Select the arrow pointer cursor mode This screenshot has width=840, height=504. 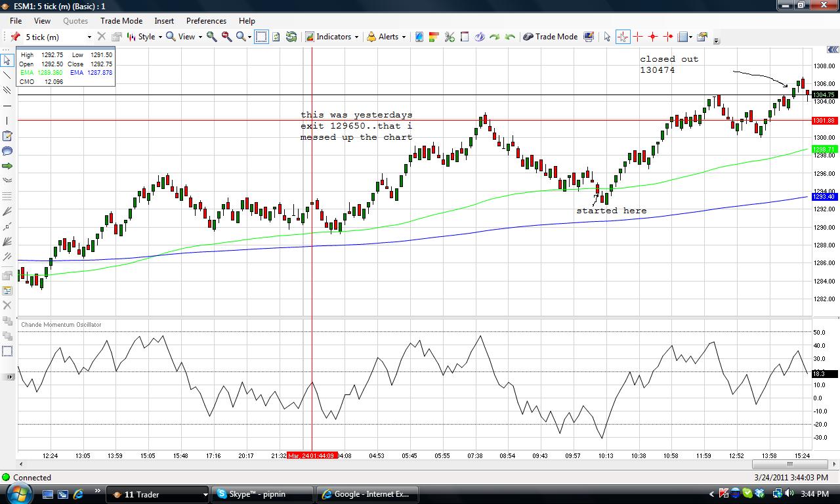tap(607, 37)
